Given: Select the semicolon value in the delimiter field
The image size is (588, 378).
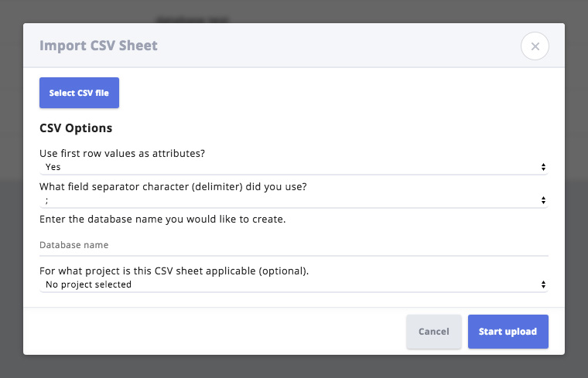Looking at the screenshot, I should coord(47,201).
